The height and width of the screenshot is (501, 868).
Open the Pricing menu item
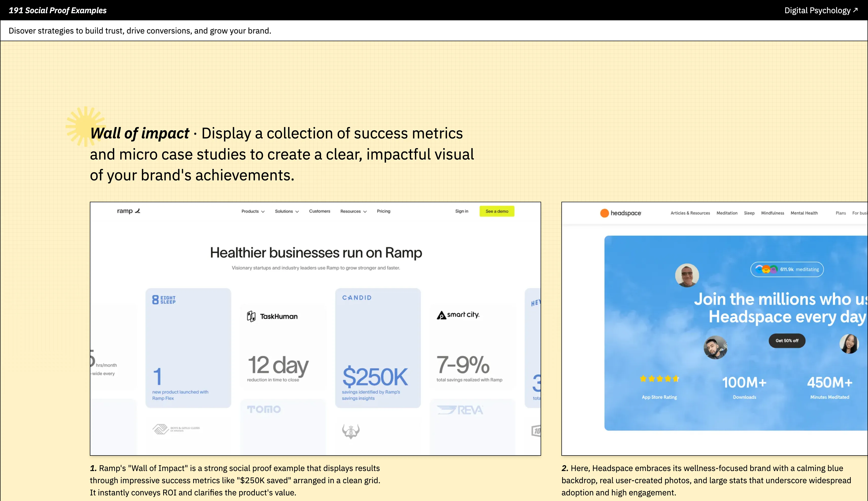point(383,211)
